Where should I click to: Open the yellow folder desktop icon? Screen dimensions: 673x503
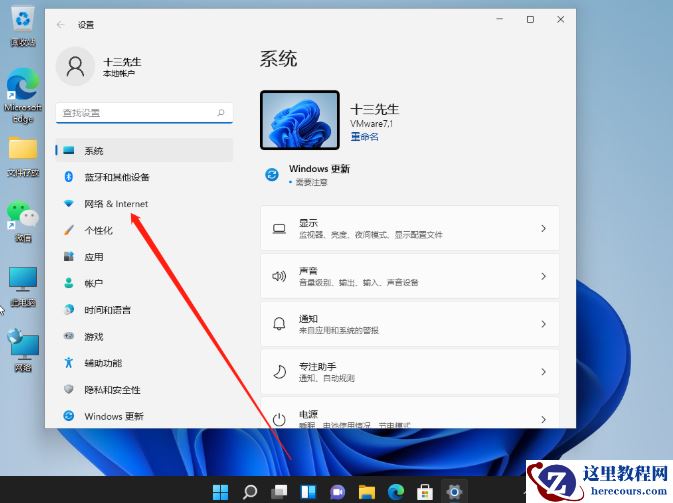click(x=23, y=157)
